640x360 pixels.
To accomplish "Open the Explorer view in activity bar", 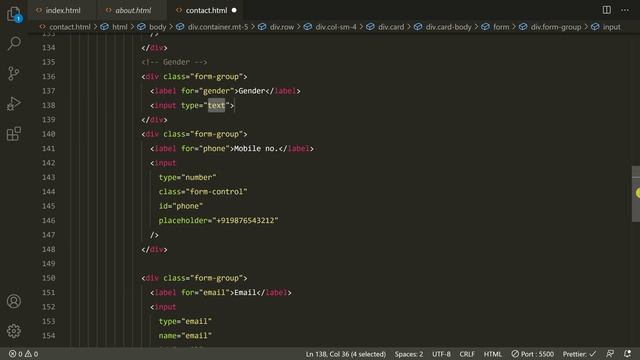I will click(x=14, y=14).
